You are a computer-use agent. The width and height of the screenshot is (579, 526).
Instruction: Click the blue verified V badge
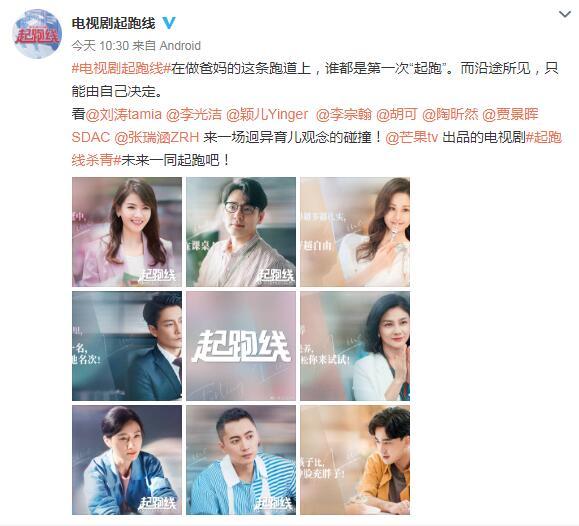169,23
